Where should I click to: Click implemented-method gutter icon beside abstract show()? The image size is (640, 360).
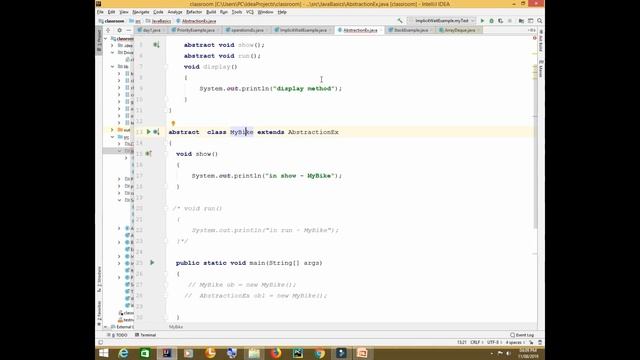coord(156,45)
